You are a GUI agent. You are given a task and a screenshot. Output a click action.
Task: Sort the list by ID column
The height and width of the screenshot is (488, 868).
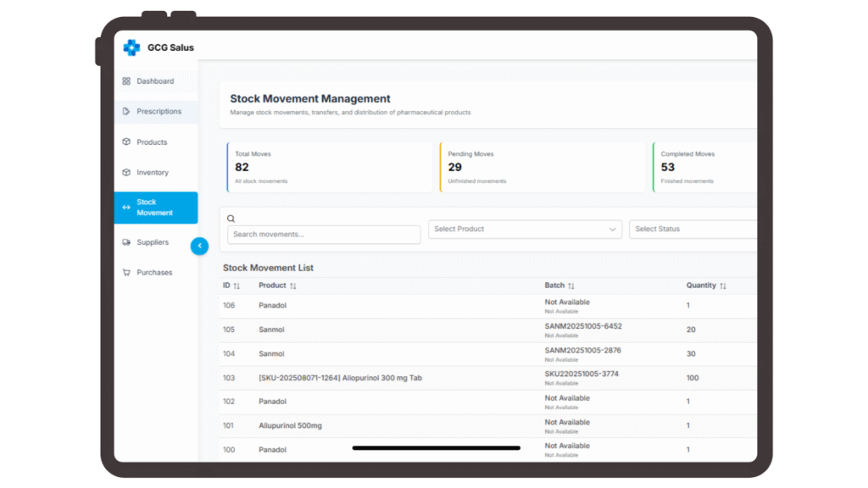point(236,286)
